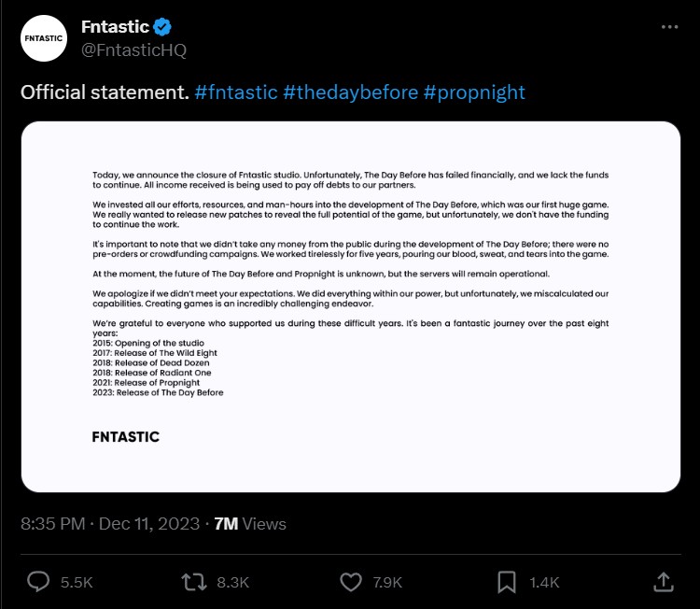Bookmark this post
700x609 pixels.
[507, 581]
